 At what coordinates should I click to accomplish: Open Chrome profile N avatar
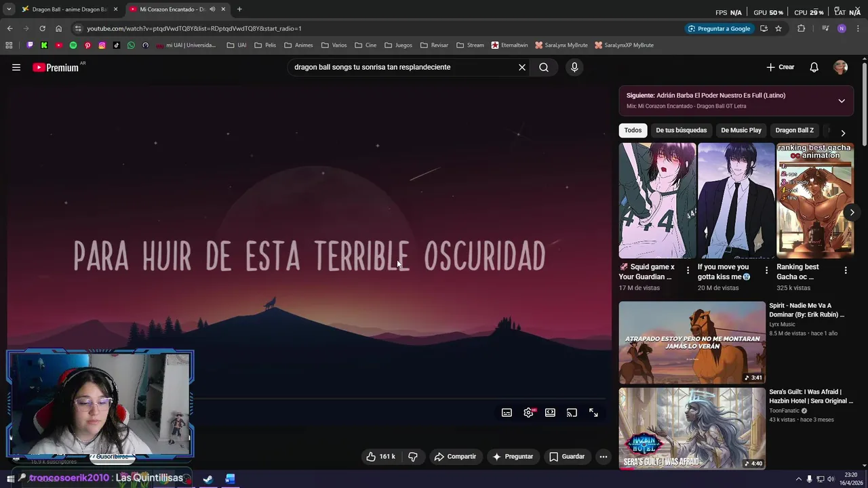pos(842,28)
